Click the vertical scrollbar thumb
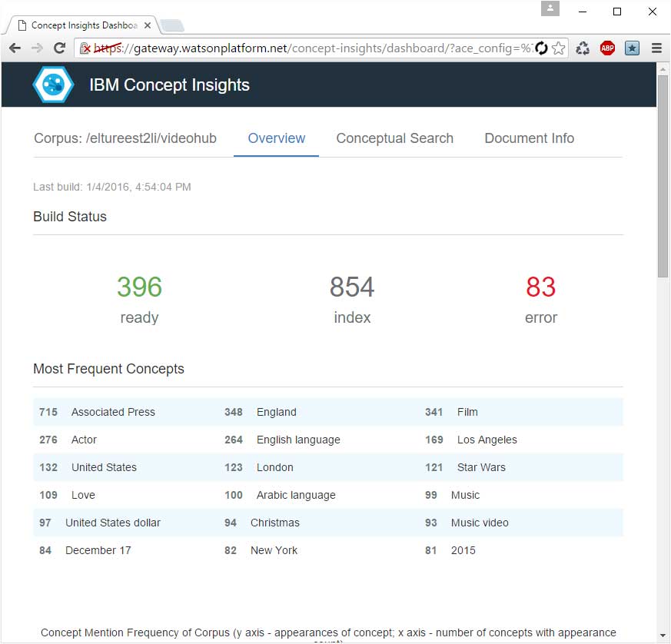Viewport: 671px width, 644px height. [663, 176]
